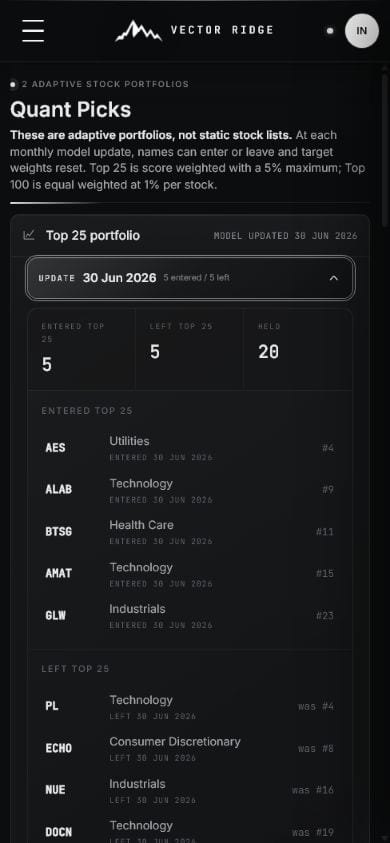
Task: Select the AMAT ticker row
Action: (x=190, y=574)
